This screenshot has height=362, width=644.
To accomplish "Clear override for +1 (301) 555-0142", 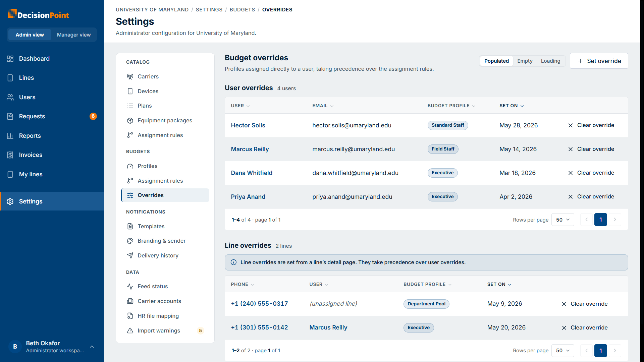I will [x=584, y=328].
